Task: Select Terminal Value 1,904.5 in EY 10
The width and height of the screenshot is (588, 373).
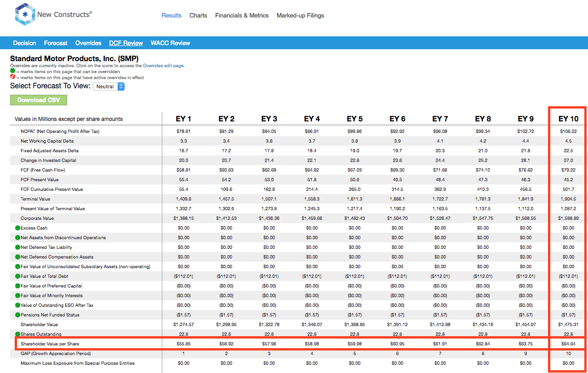Action: point(568,199)
